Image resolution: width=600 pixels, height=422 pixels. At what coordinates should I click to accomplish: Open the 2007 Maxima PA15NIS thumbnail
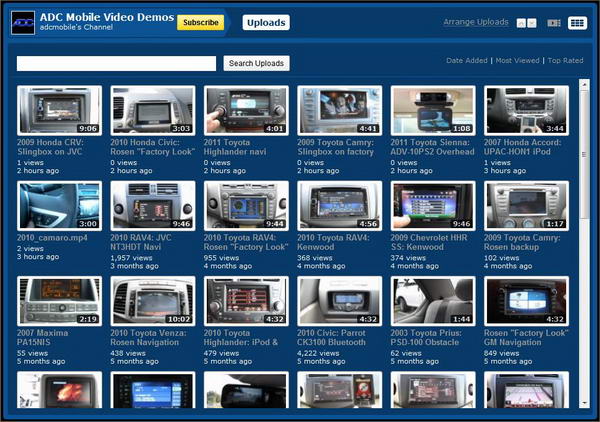pyautogui.click(x=59, y=301)
